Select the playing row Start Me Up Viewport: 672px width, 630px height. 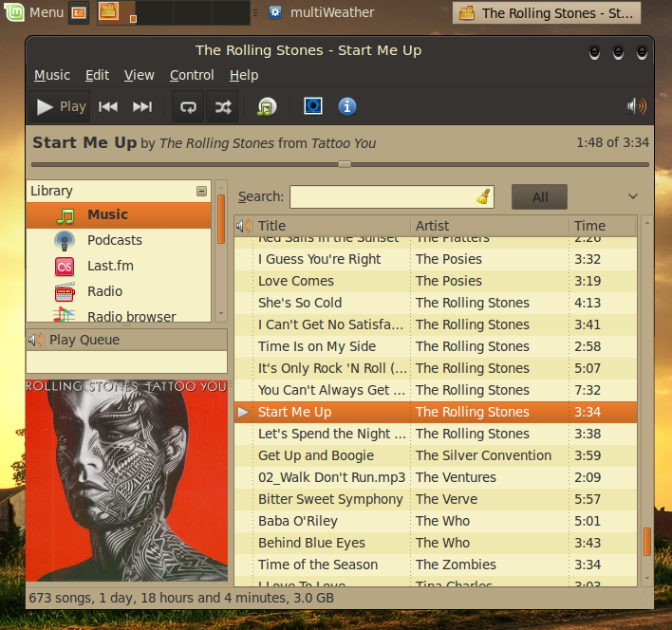(x=436, y=412)
